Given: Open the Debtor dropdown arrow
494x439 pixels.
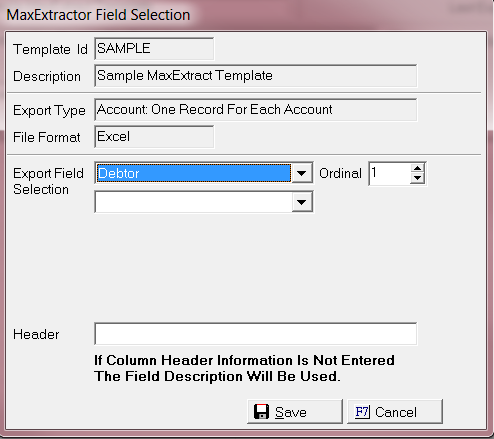Looking at the screenshot, I should point(302,173).
